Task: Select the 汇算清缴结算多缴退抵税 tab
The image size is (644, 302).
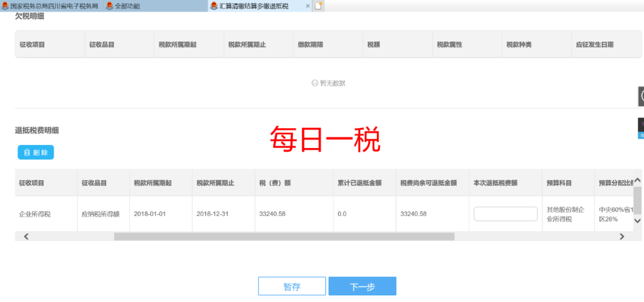Action: pyautogui.click(x=256, y=5)
